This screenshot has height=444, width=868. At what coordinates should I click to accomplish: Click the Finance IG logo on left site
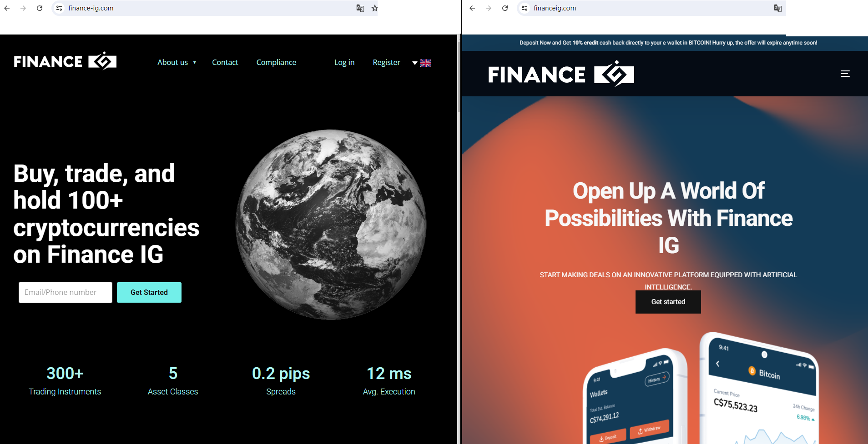[x=65, y=61]
